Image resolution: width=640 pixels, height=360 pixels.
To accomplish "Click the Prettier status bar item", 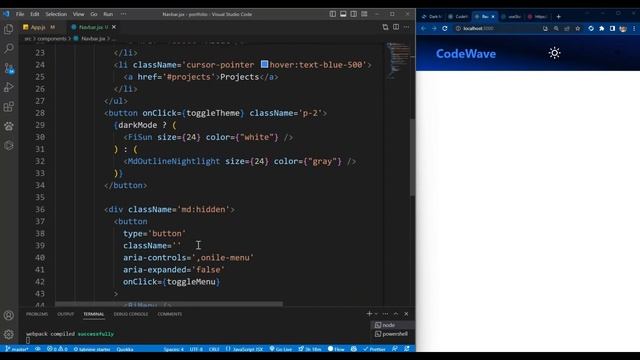I will [374, 349].
